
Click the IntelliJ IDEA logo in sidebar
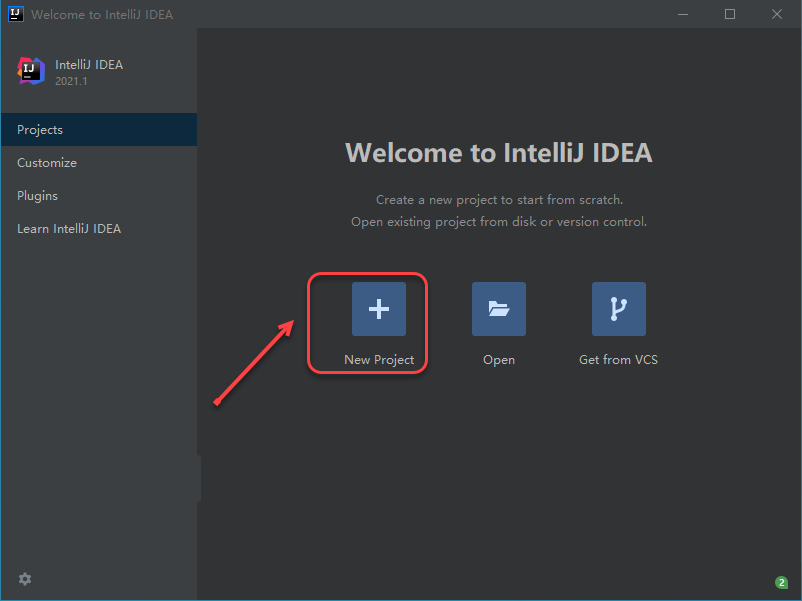pos(31,71)
